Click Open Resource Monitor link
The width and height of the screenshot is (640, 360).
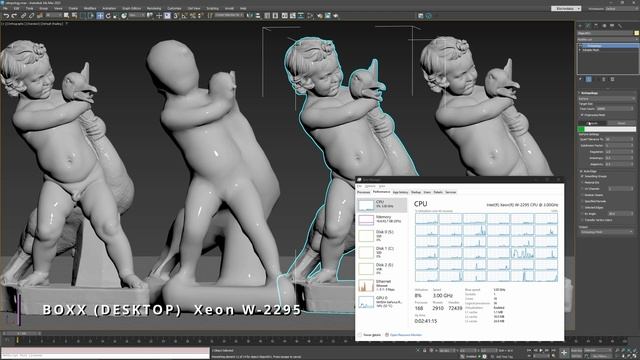pos(406,335)
